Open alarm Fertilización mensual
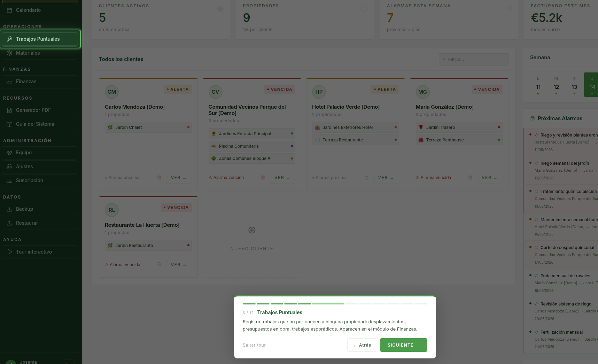The image size is (598, 364). [x=561, y=339]
